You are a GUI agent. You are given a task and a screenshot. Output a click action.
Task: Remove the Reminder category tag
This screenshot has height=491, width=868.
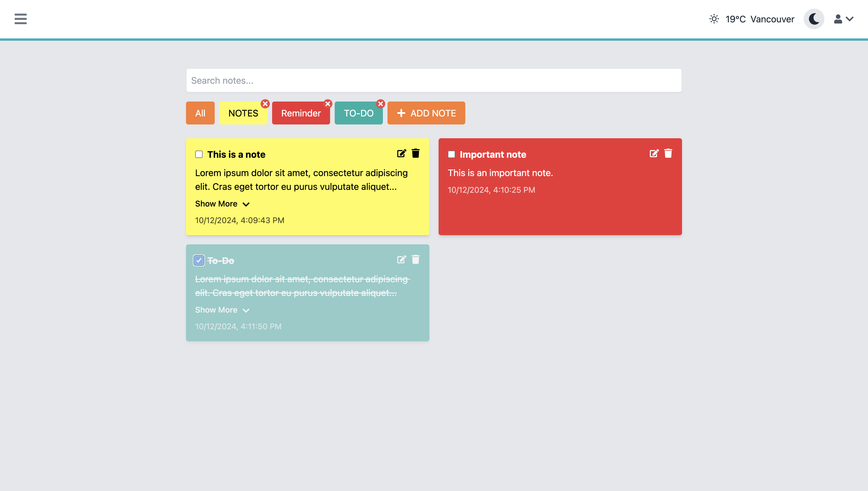pos(328,104)
